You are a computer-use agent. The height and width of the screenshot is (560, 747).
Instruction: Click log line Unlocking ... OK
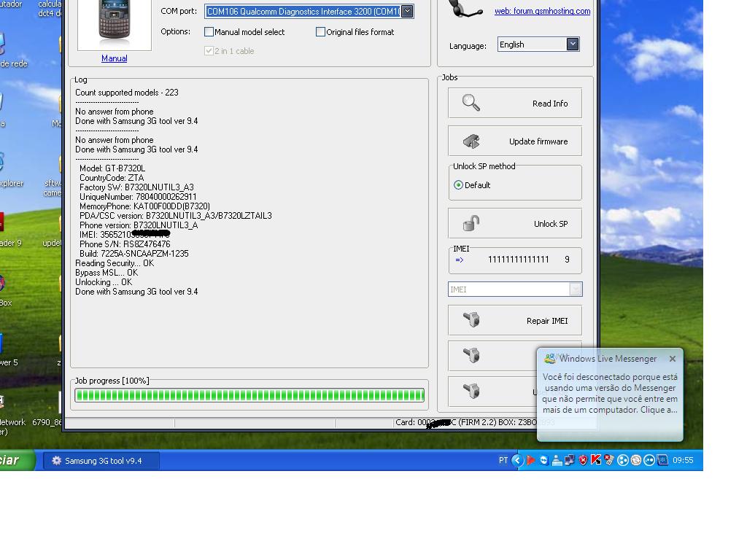click(x=104, y=282)
